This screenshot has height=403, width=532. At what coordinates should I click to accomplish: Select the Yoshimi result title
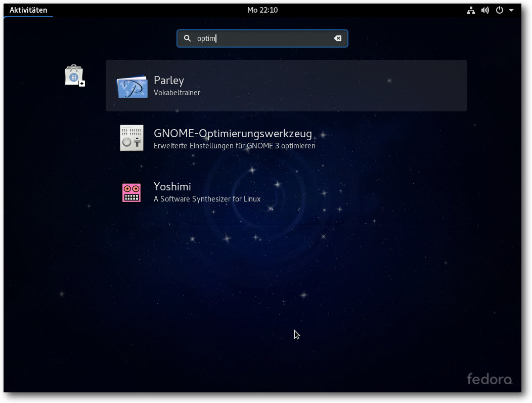[x=172, y=186]
